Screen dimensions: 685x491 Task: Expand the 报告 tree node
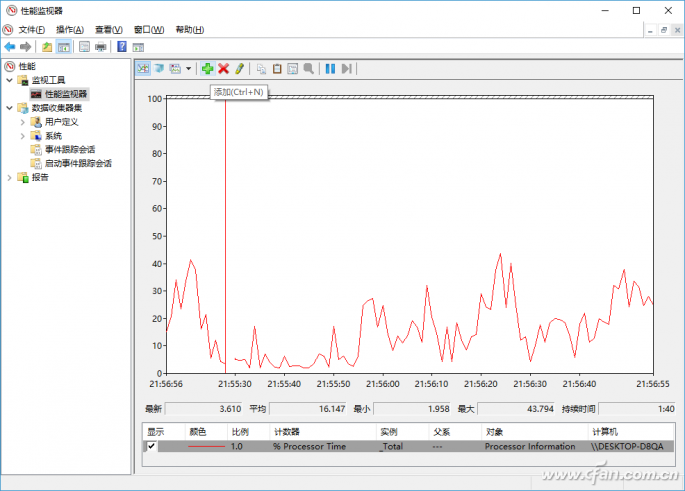click(x=10, y=177)
